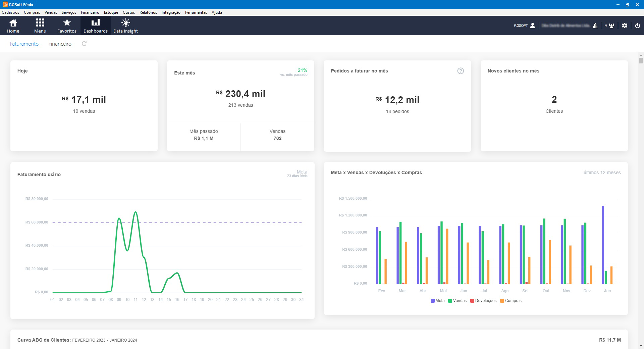Open the Custos menu
The width and height of the screenshot is (644, 349).
129,12
